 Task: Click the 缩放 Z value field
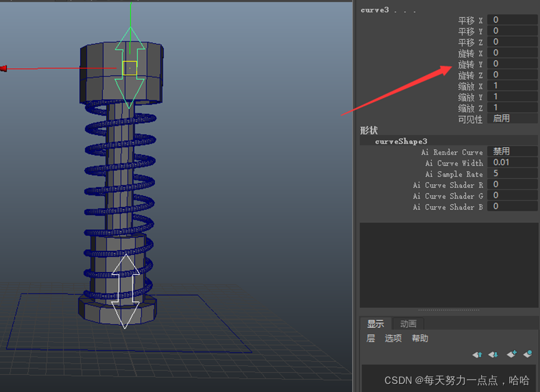tap(513, 107)
